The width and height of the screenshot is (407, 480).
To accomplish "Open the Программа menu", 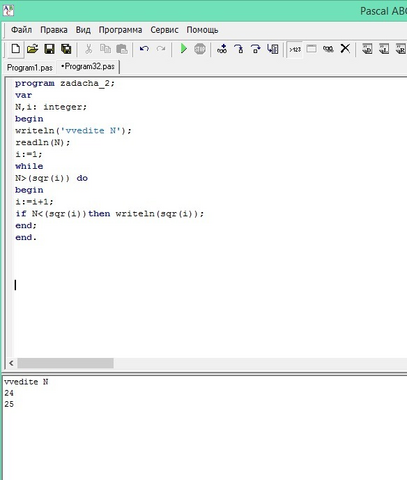I will pyautogui.click(x=120, y=30).
